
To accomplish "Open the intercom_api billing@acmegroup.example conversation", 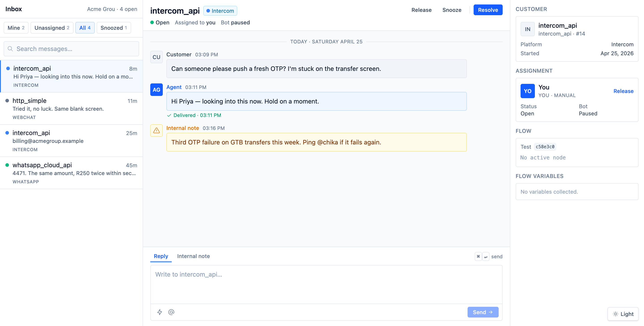I will click(71, 141).
